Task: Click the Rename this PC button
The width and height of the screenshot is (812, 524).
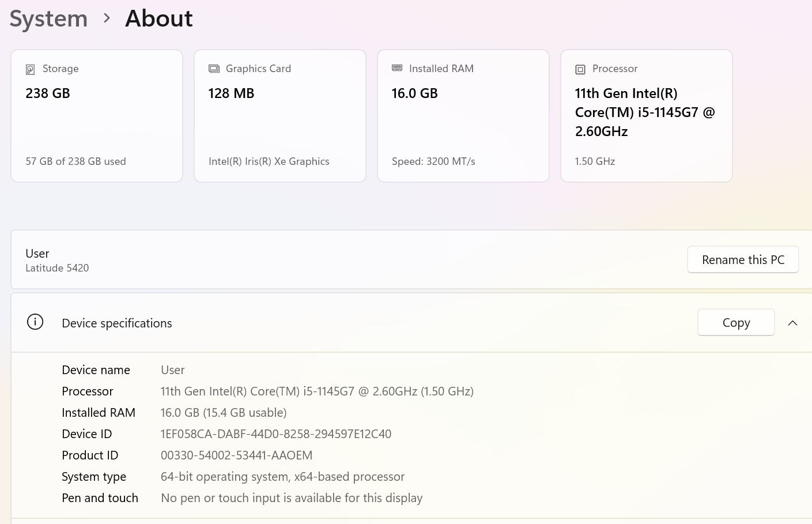Action: (742, 259)
